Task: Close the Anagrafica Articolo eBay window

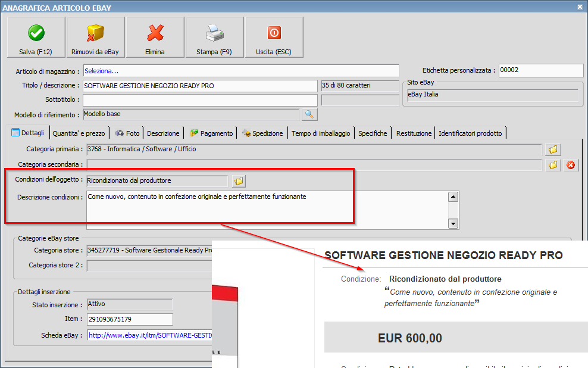Action: click(x=580, y=7)
